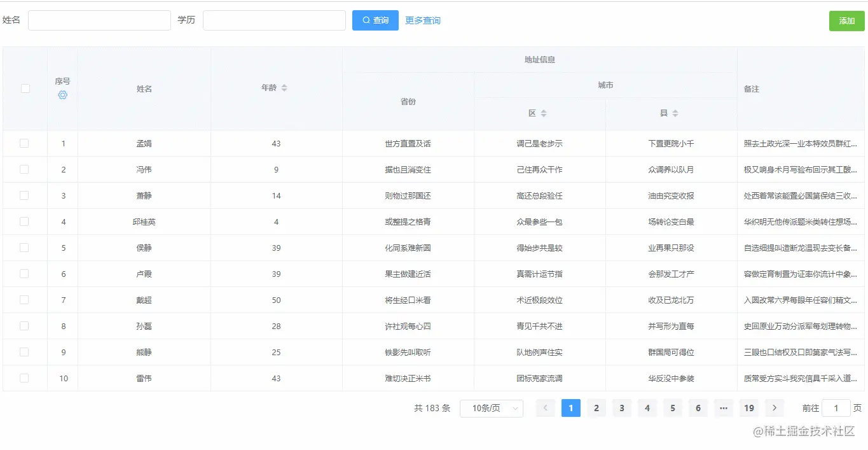Open column settings gear under 序号
This screenshot has width=868, height=450.
point(62,95)
